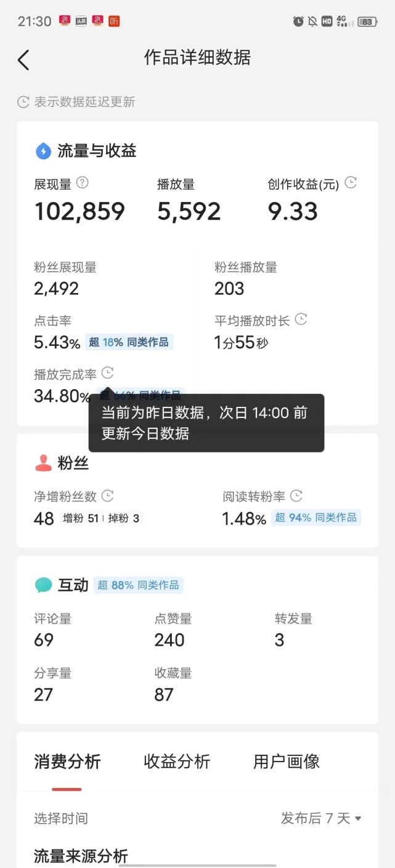
Task: Open the 发布后 7 天 time dropdown
Action: coord(321,818)
